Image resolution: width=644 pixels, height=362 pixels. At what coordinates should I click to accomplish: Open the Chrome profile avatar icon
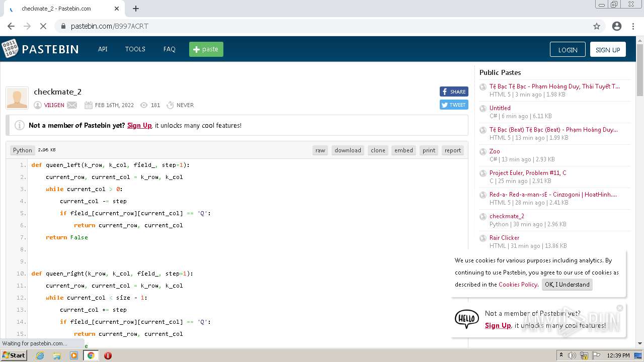pos(617,26)
